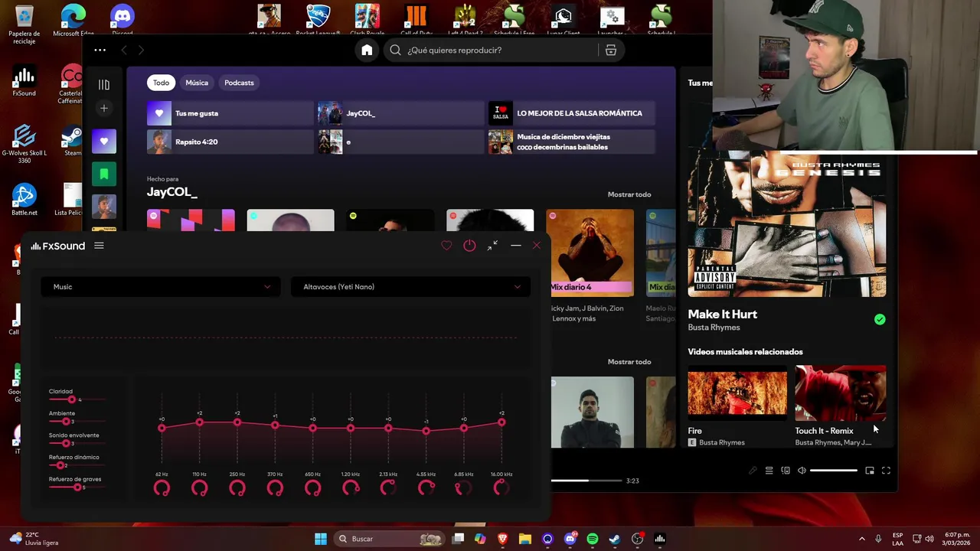Go to Spotify home
Image resolution: width=980 pixels, height=551 pixels.
point(367,50)
